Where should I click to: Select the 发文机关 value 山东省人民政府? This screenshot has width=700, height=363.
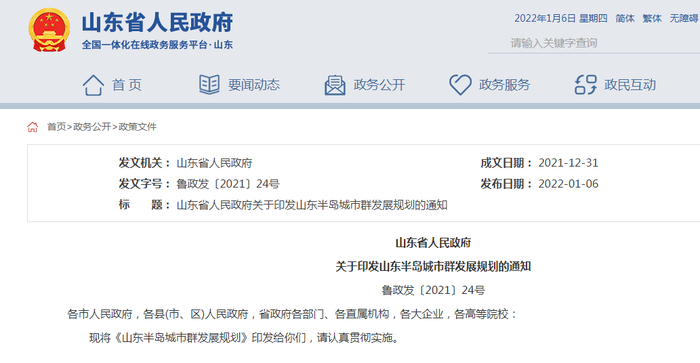[x=214, y=163]
